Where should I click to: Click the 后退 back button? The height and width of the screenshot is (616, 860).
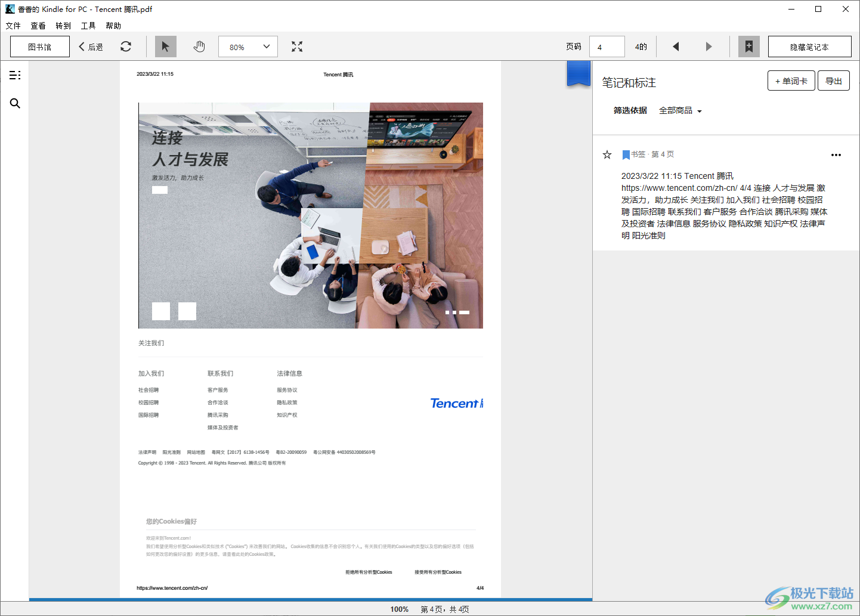(91, 47)
